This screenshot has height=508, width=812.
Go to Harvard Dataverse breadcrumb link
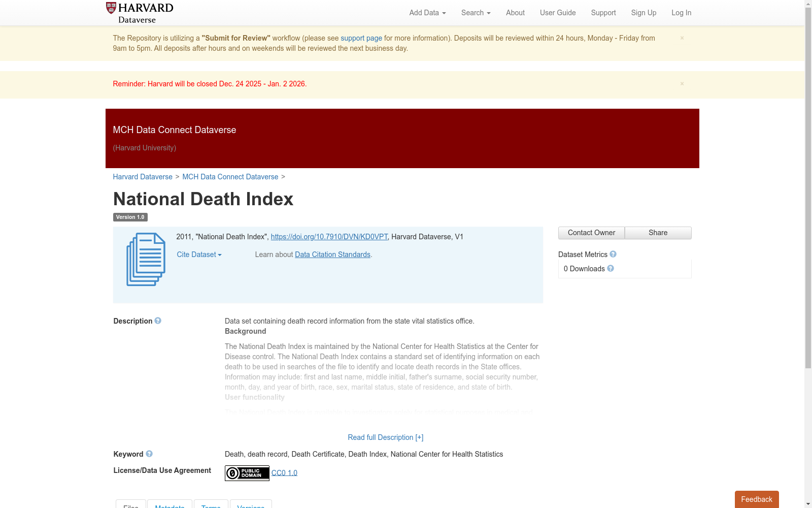tap(143, 177)
